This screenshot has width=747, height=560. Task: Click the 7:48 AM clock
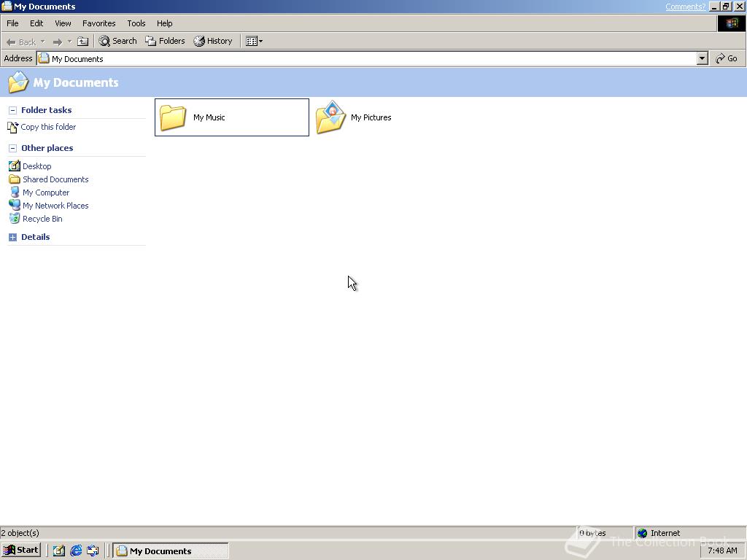722,551
